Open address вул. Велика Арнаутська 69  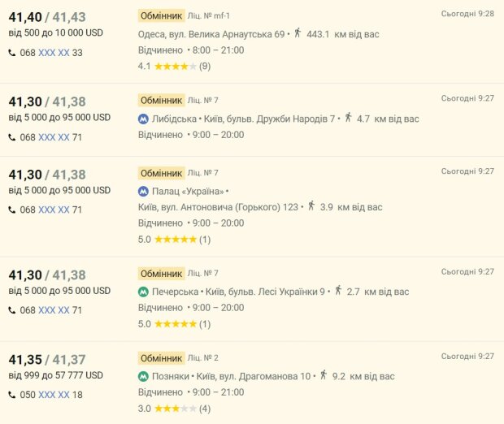(x=228, y=34)
